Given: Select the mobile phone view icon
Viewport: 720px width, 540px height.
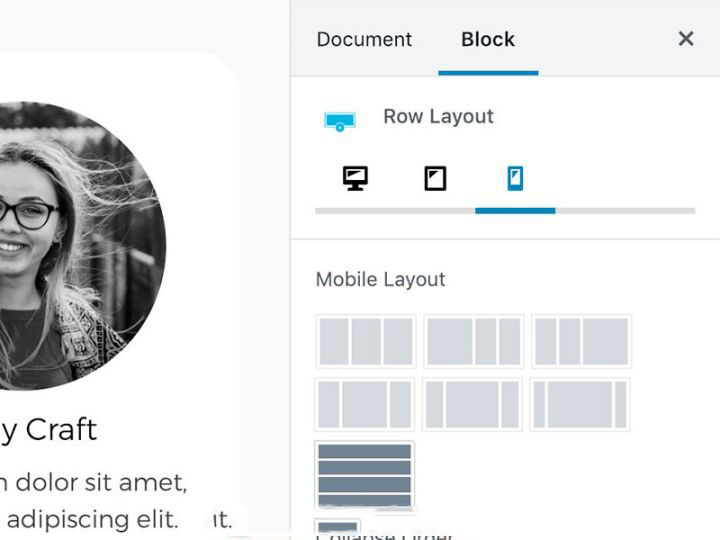Looking at the screenshot, I should (515, 178).
